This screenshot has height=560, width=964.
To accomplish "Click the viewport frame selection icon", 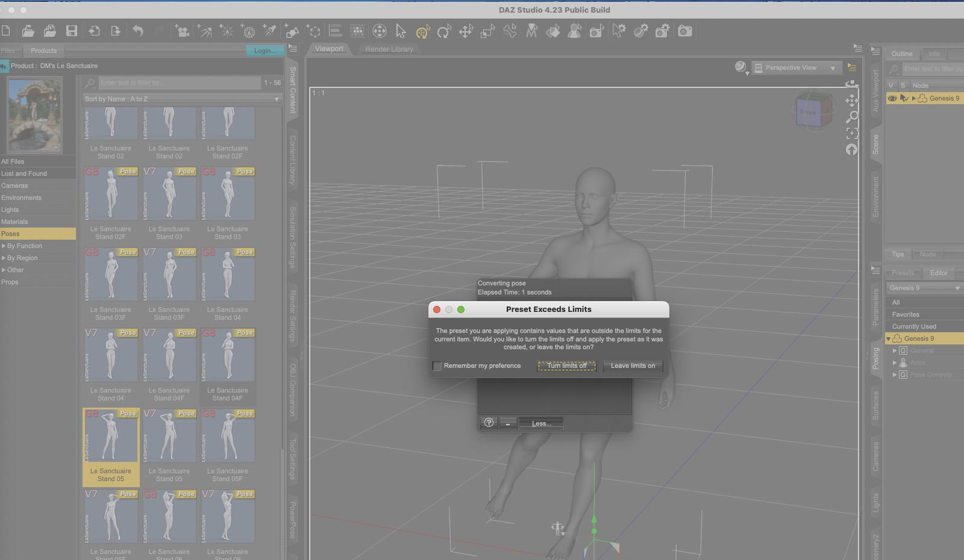I will [852, 133].
